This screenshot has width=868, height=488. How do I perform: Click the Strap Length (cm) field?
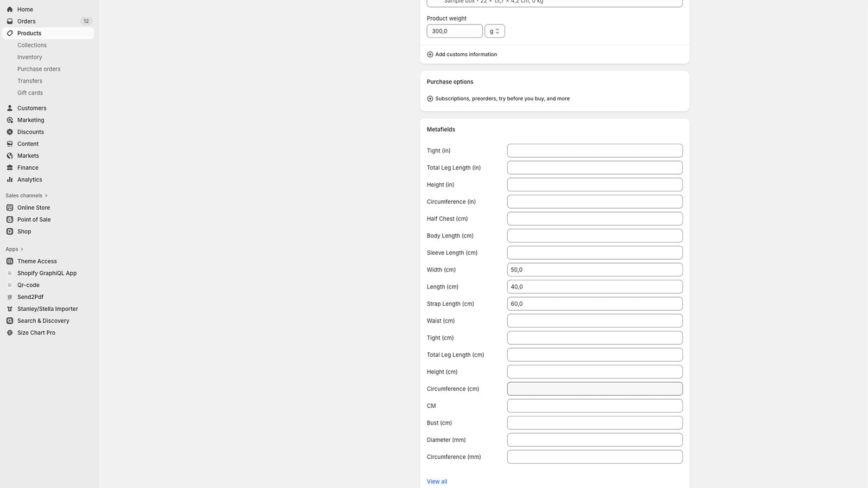tap(595, 304)
